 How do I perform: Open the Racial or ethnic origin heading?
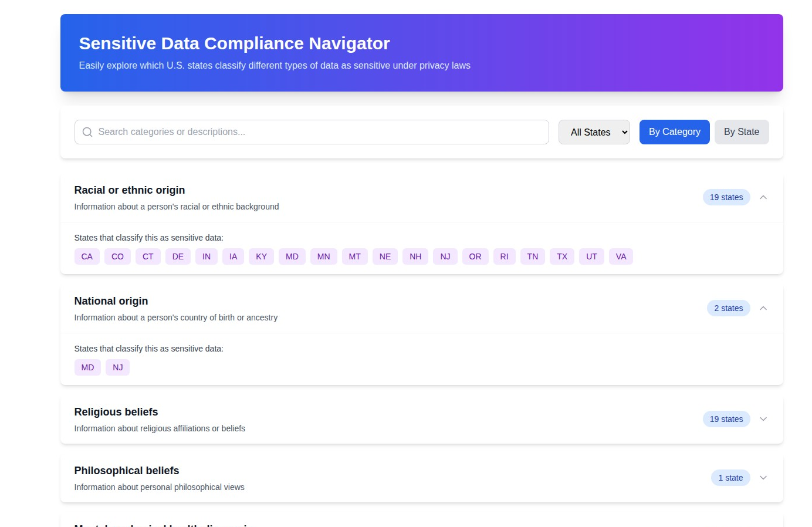tap(129, 190)
